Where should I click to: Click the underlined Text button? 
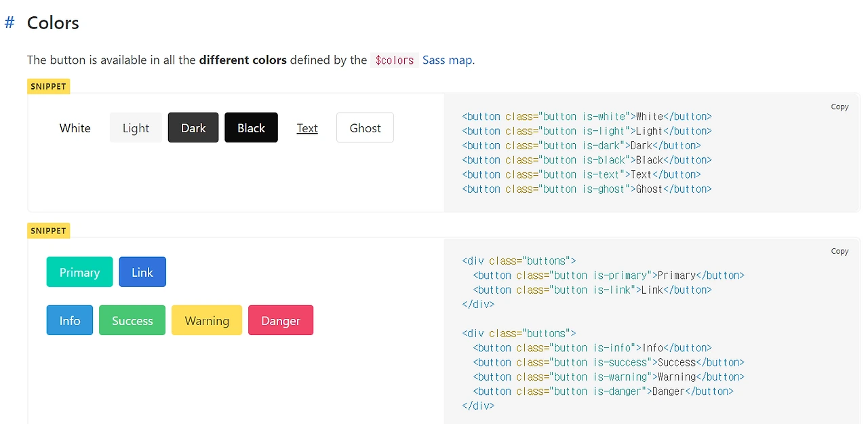click(307, 128)
